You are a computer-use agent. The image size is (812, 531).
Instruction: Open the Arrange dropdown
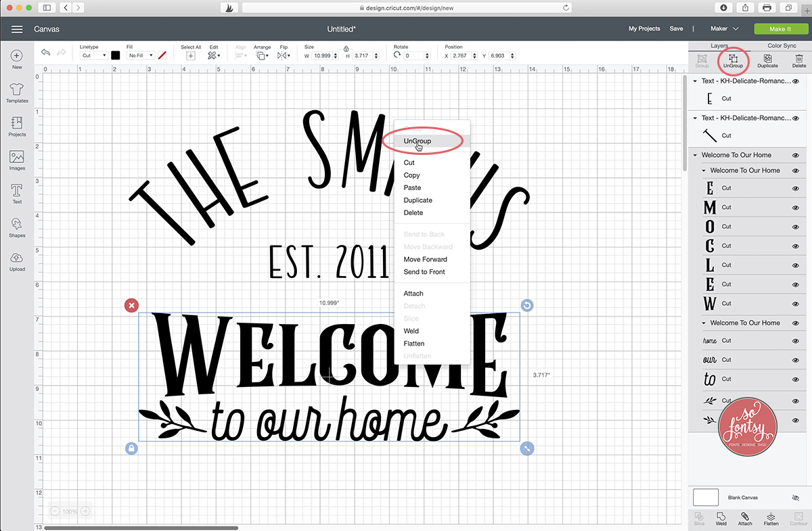pos(261,55)
